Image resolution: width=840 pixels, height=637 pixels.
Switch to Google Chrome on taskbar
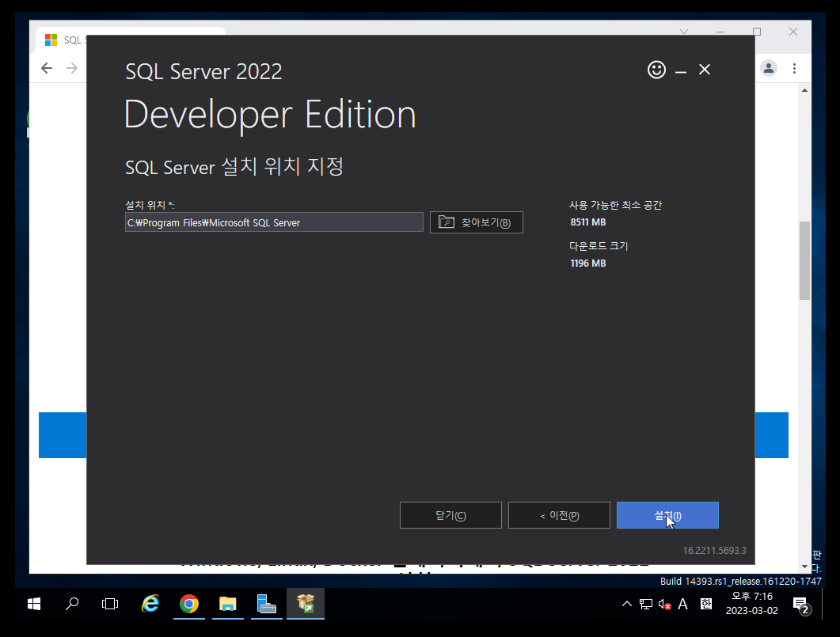tap(189, 604)
